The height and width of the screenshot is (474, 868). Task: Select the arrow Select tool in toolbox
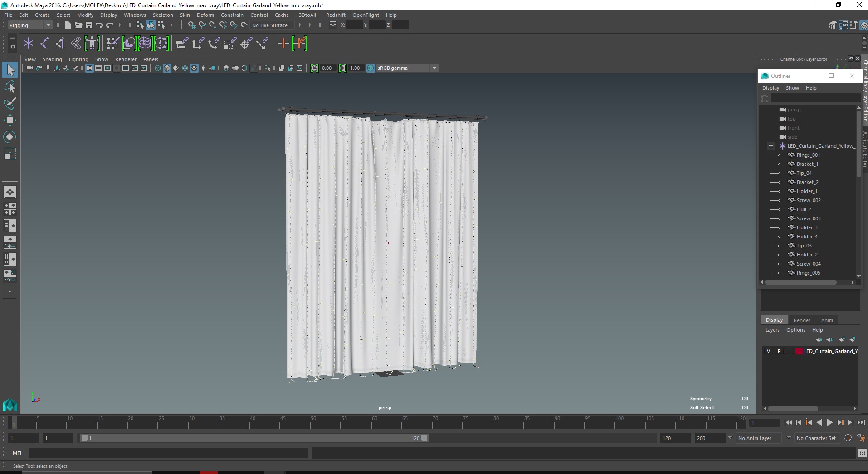(x=10, y=70)
